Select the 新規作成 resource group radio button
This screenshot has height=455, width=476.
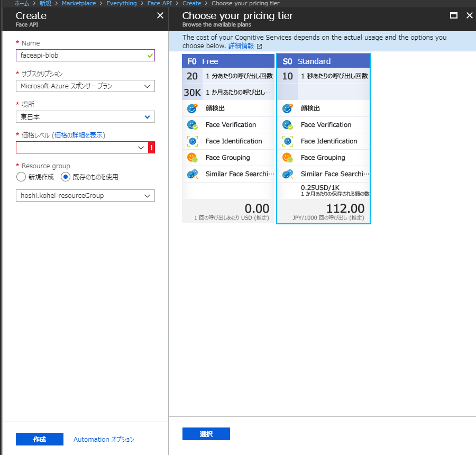click(21, 177)
